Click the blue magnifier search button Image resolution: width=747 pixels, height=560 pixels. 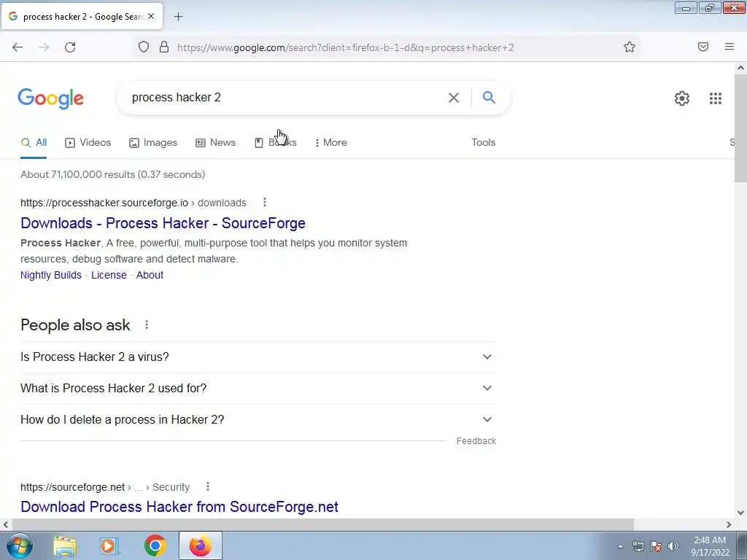click(x=489, y=97)
